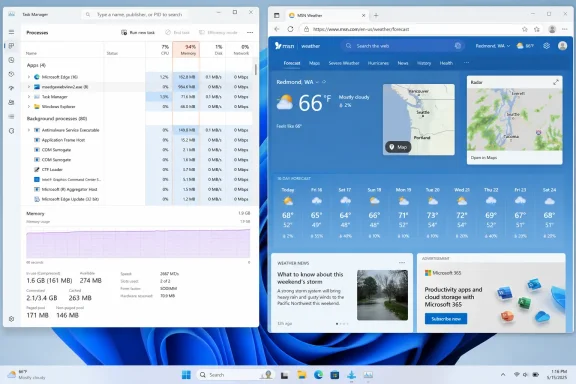Click the MSN logo

point(285,46)
